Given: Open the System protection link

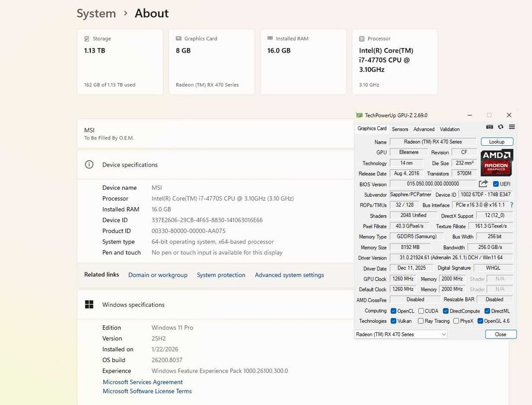Looking at the screenshot, I should click(x=221, y=275).
